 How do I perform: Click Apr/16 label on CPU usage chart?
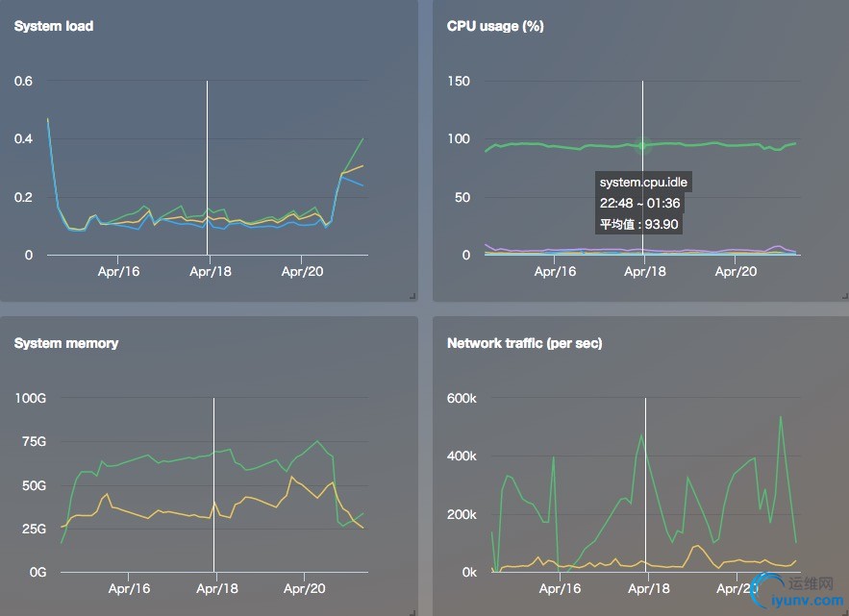pyautogui.click(x=555, y=272)
